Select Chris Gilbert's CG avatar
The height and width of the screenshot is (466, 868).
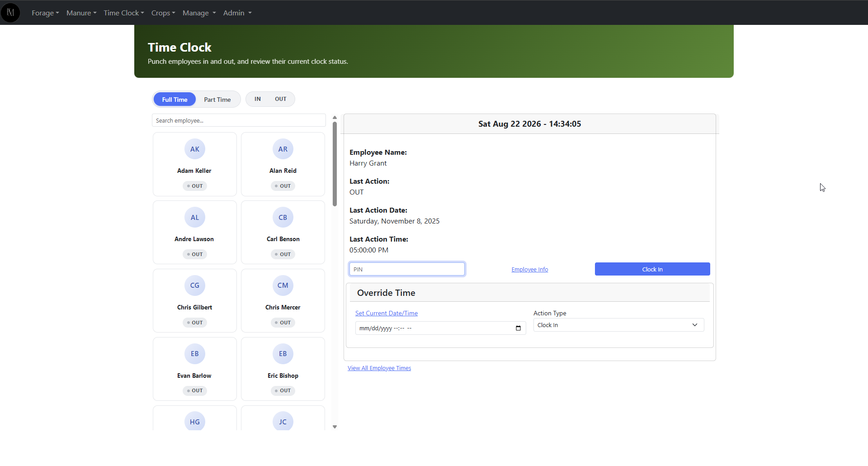pyautogui.click(x=195, y=285)
